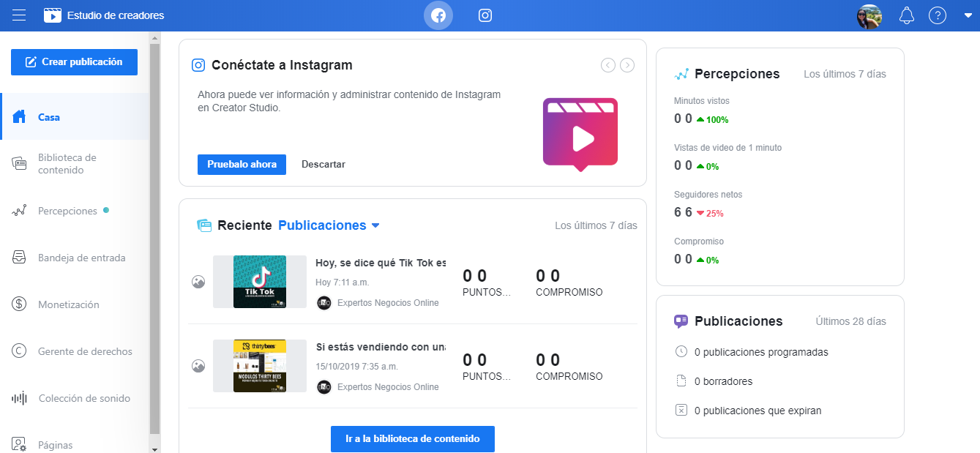Image resolution: width=980 pixels, height=453 pixels.
Task: Click the Instagram icon in Conéctate card
Action: pyautogui.click(x=198, y=65)
